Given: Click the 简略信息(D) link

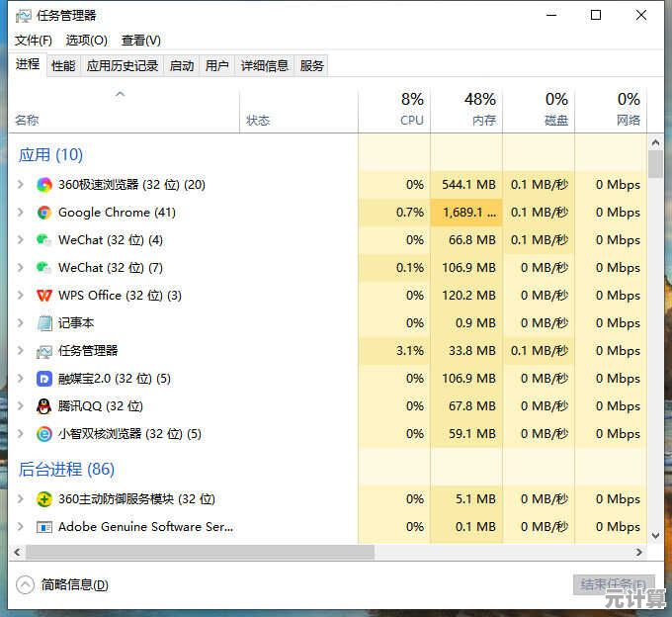Looking at the screenshot, I should tap(74, 584).
